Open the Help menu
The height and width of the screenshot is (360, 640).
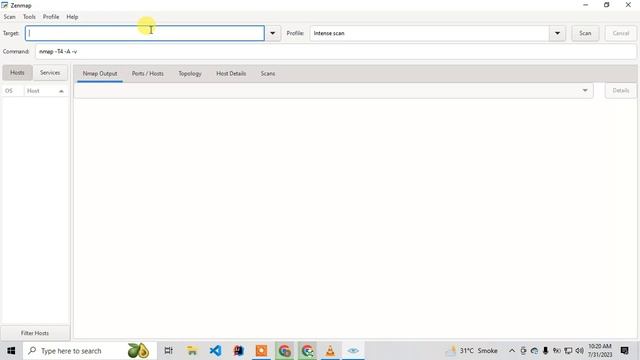[x=72, y=17]
